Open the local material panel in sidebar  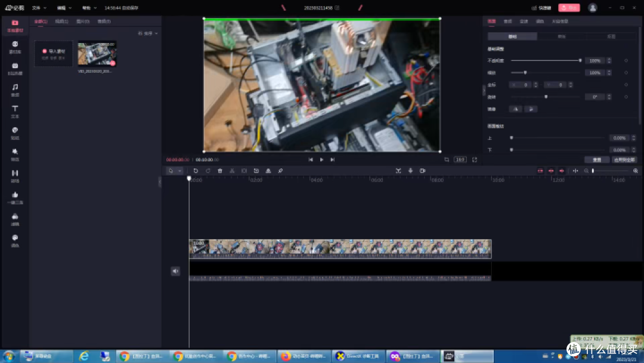coord(15,26)
